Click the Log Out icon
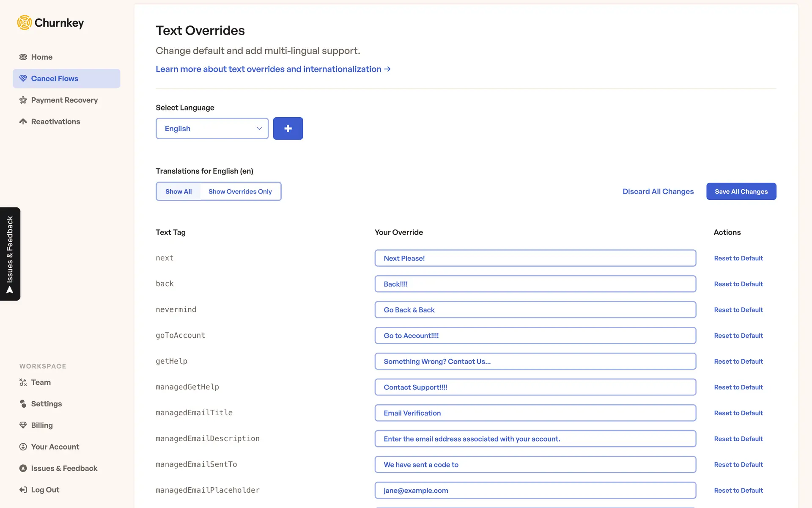The image size is (812, 508). [x=23, y=490]
